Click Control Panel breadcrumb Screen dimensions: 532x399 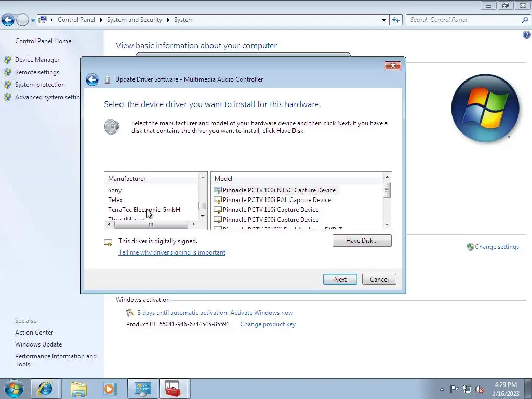click(76, 20)
